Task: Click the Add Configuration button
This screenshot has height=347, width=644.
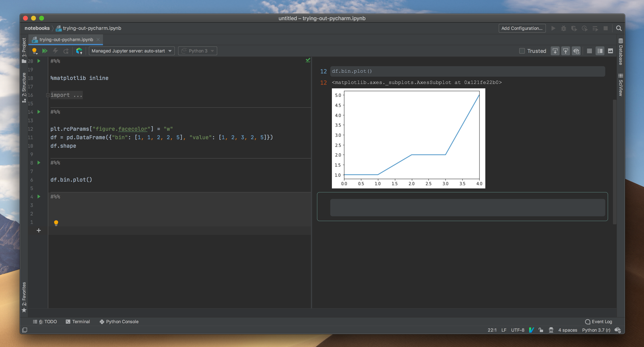Action: 522,28
